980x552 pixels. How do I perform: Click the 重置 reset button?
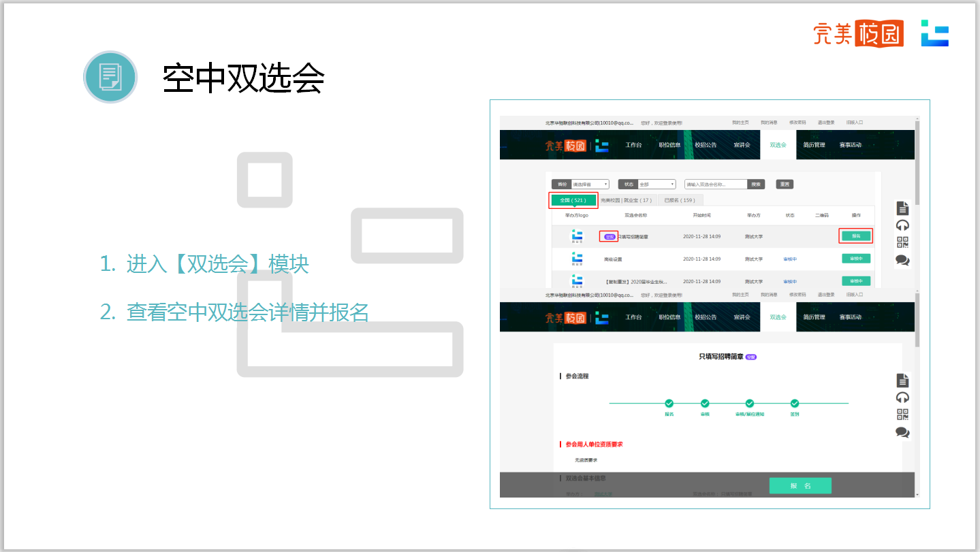coord(785,184)
